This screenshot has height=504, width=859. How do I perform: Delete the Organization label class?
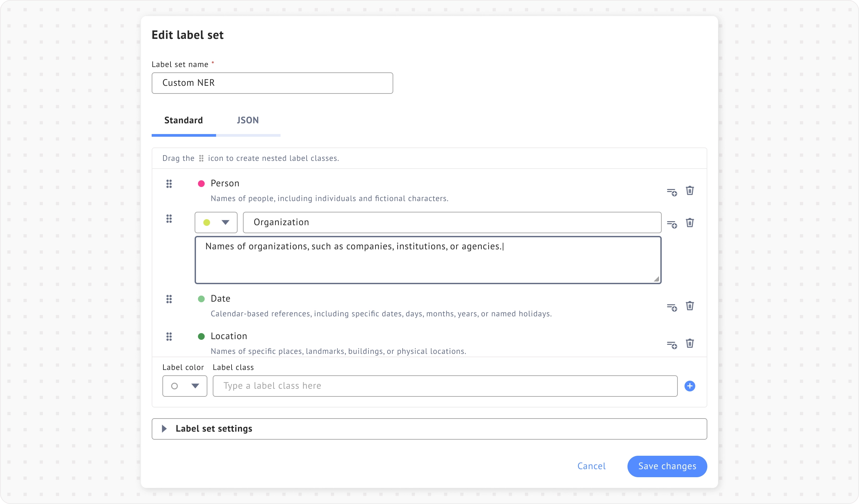pos(690,223)
